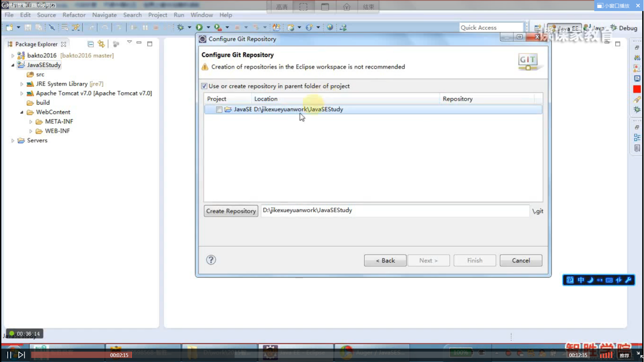Click the Project column header
The width and height of the screenshot is (644, 362).
228,99
